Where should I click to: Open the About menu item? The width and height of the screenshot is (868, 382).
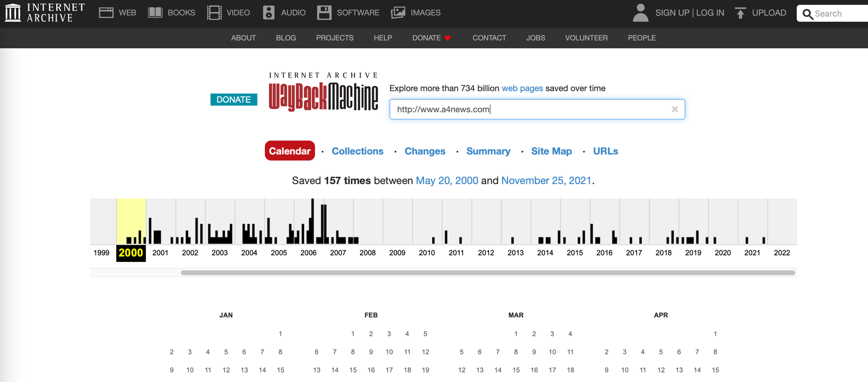point(243,38)
